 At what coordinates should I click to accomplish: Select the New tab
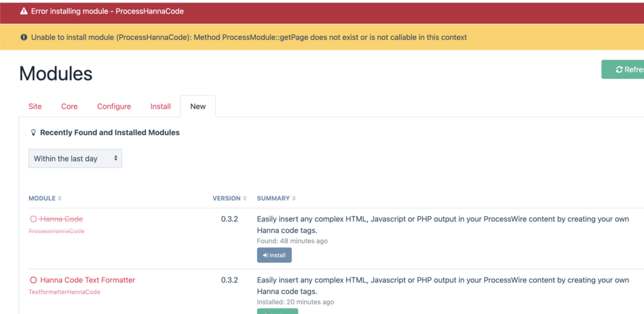point(198,107)
